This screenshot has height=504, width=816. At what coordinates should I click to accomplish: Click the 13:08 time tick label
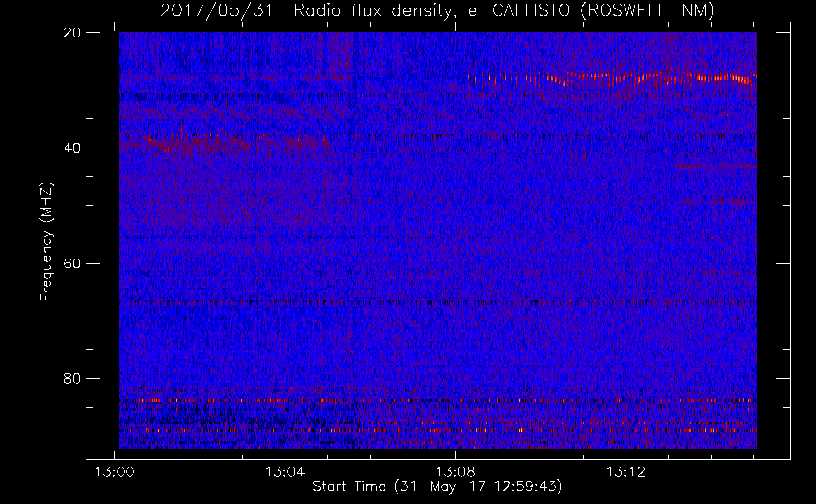tap(455, 472)
